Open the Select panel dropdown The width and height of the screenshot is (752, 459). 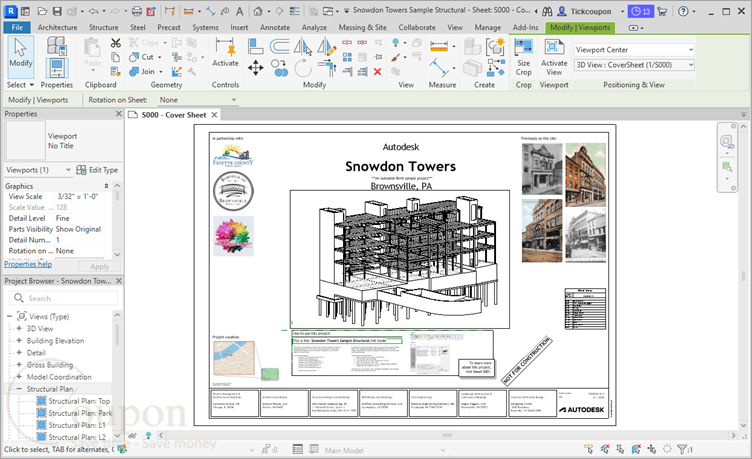click(20, 84)
